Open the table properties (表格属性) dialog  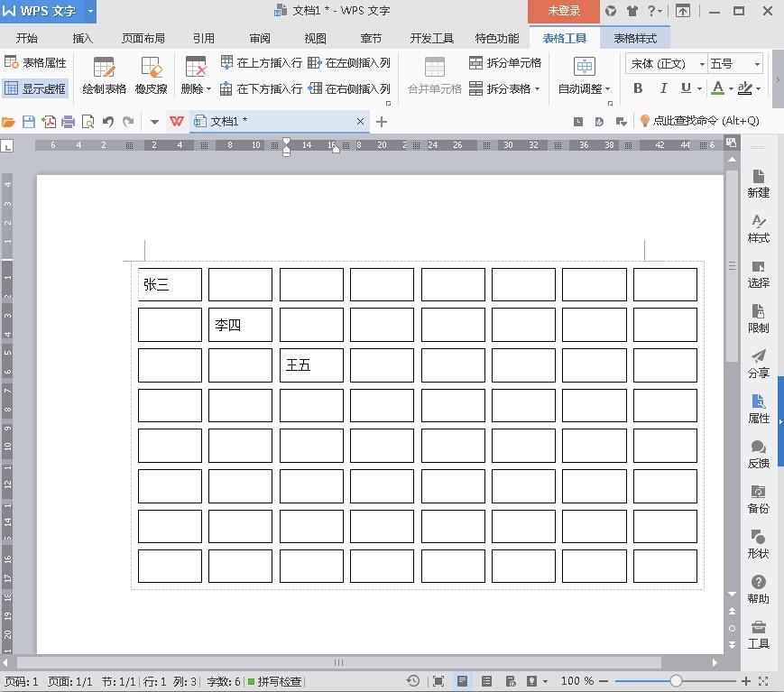pyautogui.click(x=35, y=62)
